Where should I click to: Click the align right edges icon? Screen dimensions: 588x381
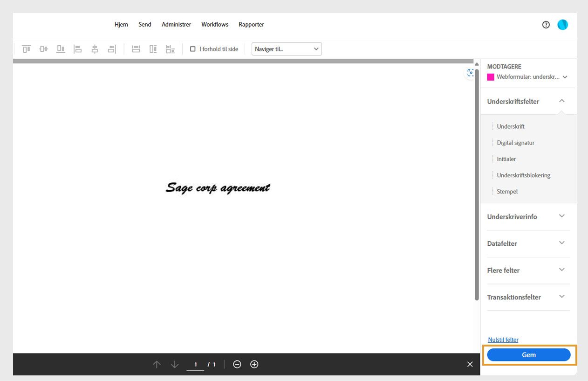111,49
